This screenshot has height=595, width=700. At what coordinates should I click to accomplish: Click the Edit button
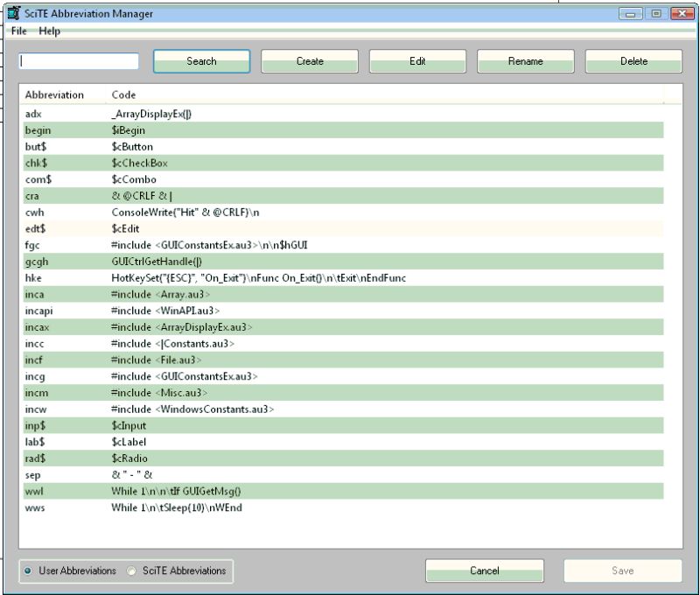click(418, 61)
